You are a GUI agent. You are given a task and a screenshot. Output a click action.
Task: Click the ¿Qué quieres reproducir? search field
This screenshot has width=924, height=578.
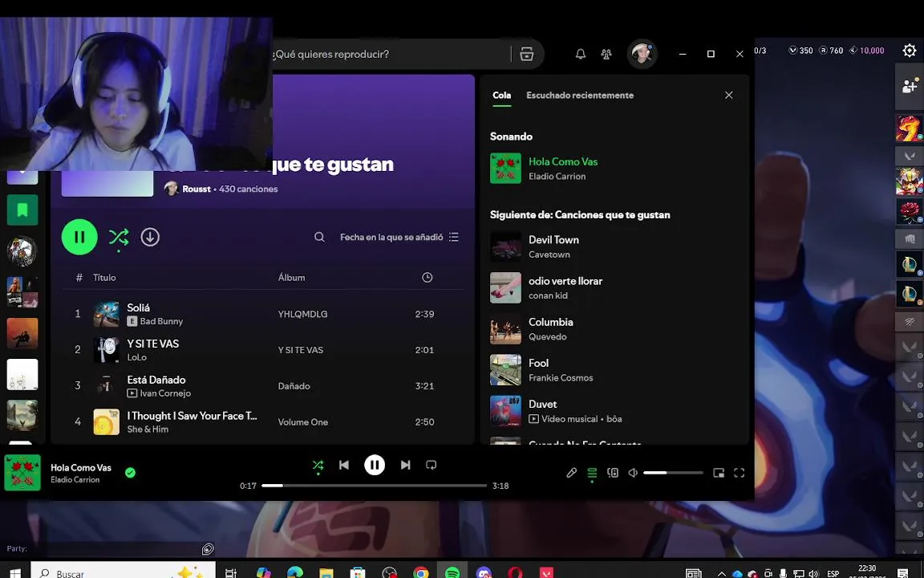390,55
